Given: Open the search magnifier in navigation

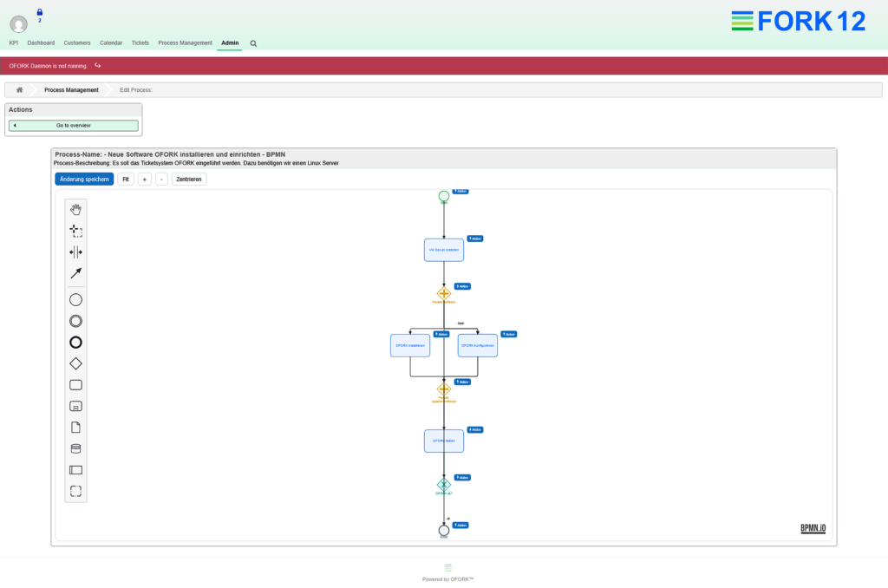Looking at the screenshot, I should 253,43.
